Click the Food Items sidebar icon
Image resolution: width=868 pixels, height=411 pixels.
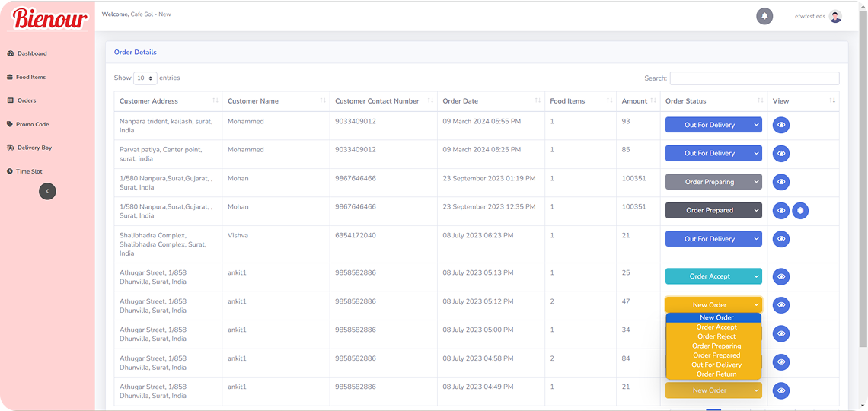[x=9, y=78]
